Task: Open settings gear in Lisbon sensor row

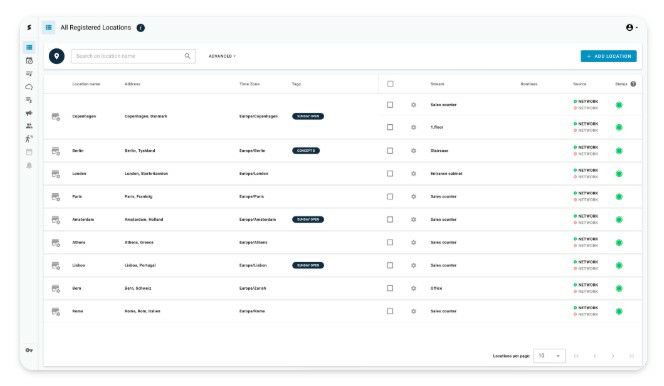Action: point(413,265)
